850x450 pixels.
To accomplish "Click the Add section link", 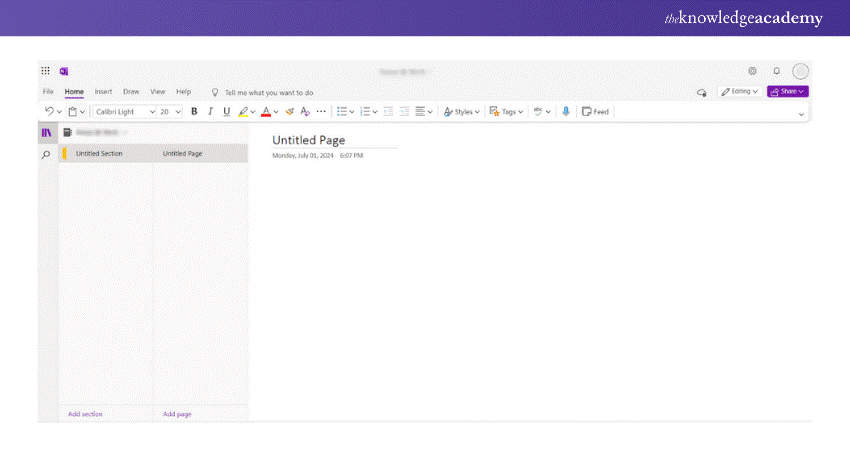I will coord(85,413).
